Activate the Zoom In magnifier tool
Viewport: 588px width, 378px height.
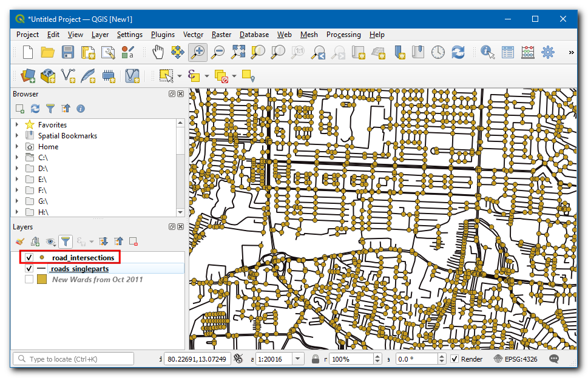coord(197,53)
